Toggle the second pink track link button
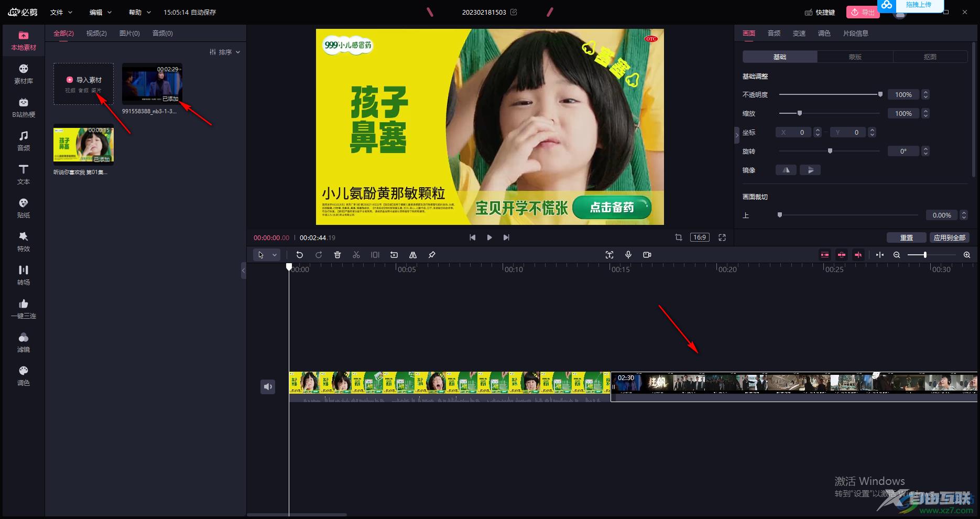The width and height of the screenshot is (980, 519). (842, 255)
